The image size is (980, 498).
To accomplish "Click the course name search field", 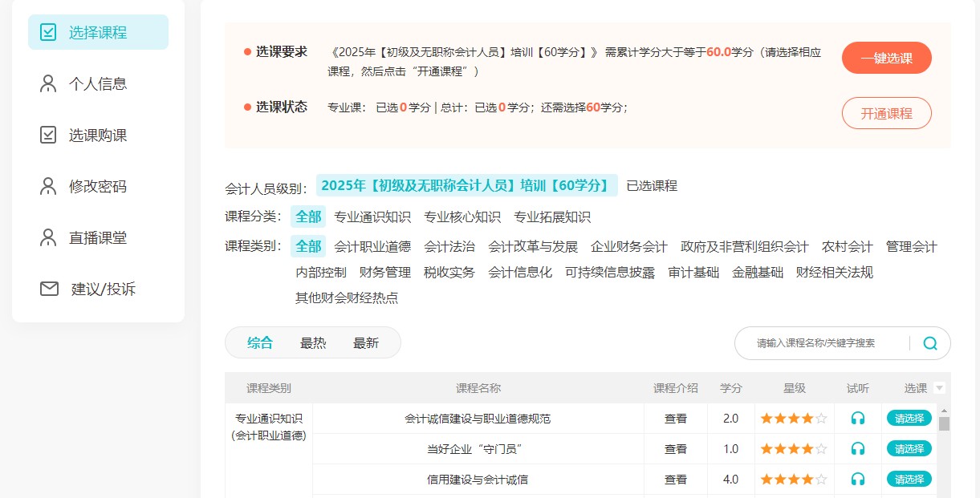I will (x=823, y=343).
